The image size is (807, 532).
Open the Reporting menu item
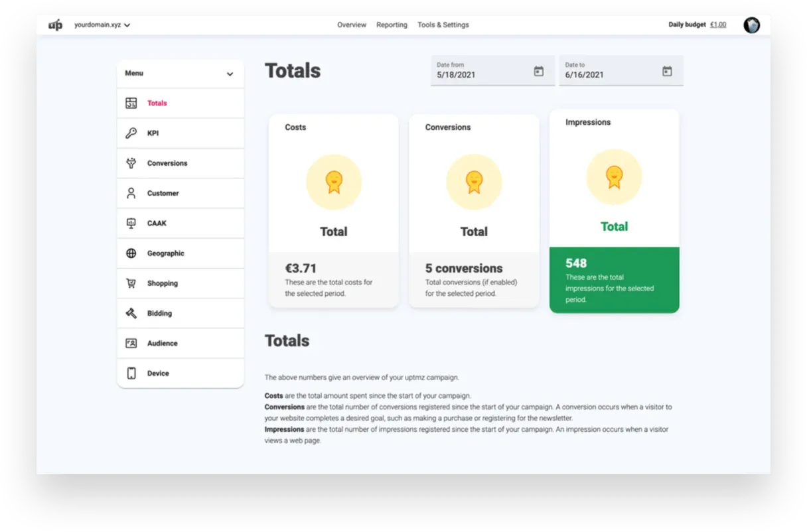pyautogui.click(x=392, y=25)
